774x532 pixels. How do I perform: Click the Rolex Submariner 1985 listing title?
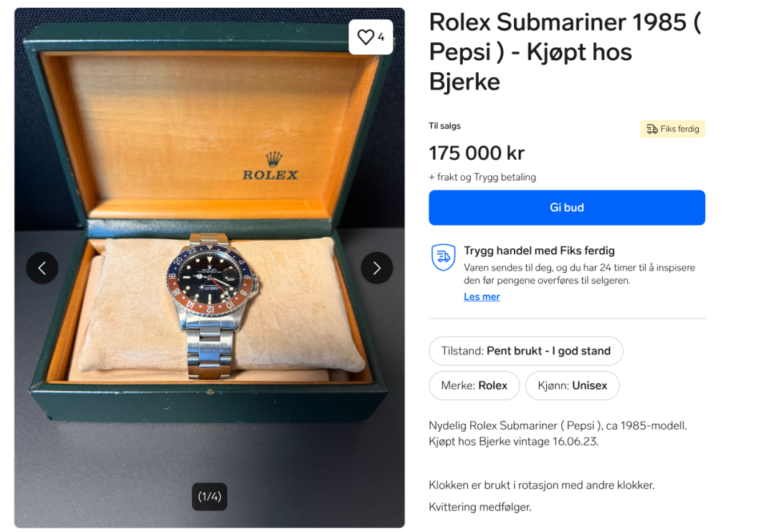tap(564, 52)
